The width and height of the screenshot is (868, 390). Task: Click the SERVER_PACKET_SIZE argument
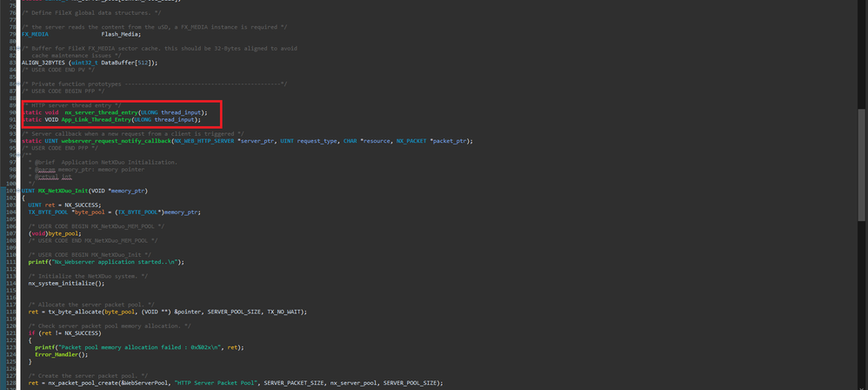(x=294, y=382)
